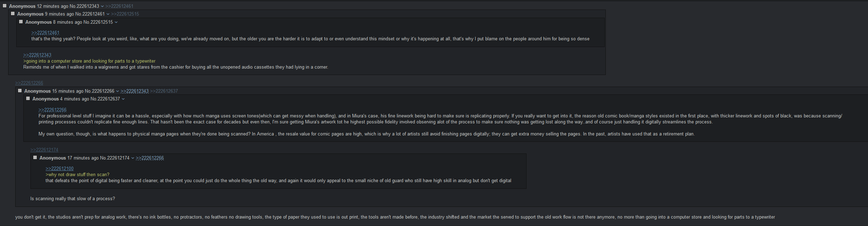Click the >>222612515 backlink in post header
Viewport: 868px width, 226px height.
125,14
